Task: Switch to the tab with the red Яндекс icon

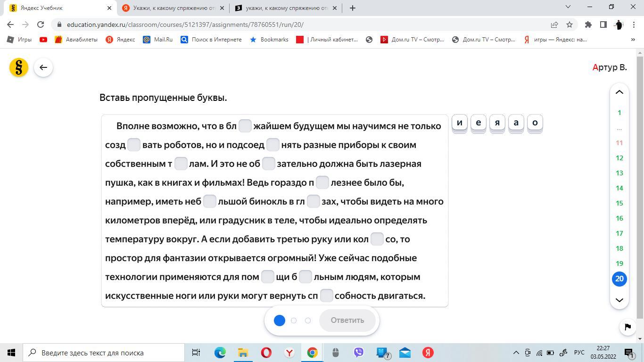Action: tap(173, 8)
